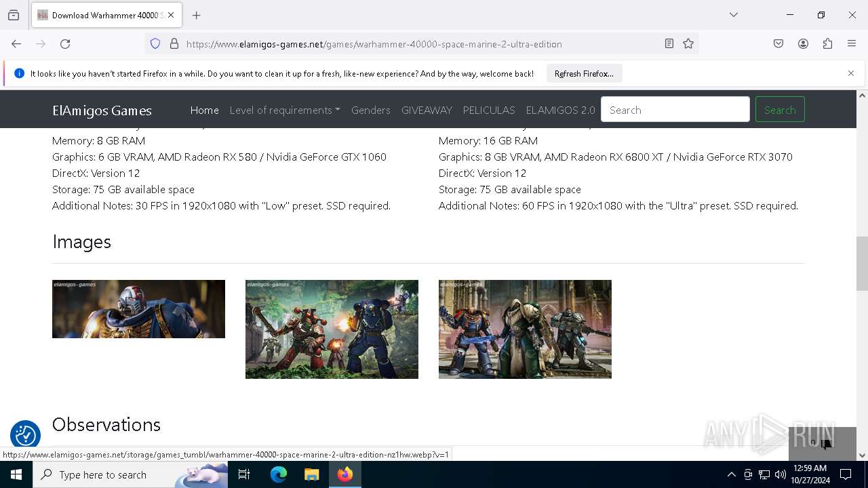The width and height of the screenshot is (868, 488).
Task: Focus the URL address bar
Action: (x=420, y=44)
